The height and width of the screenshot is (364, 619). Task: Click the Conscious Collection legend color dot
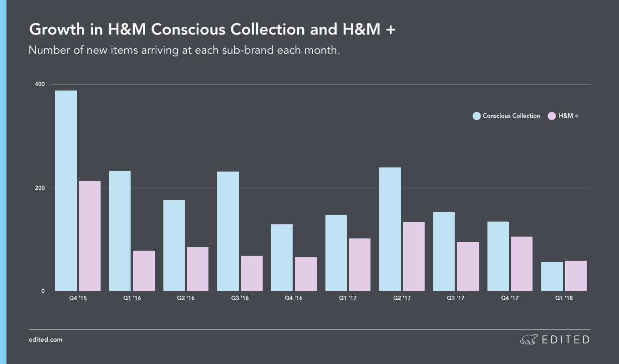point(477,116)
